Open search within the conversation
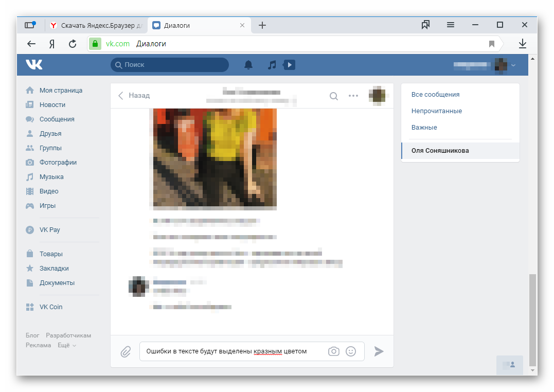Screen dimensions: 554x392 pos(334,96)
